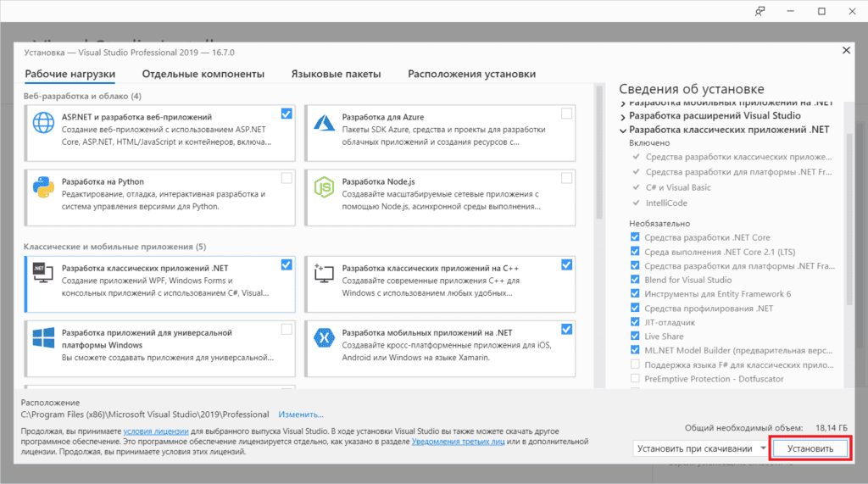Close the installation dialog with X

(846, 50)
